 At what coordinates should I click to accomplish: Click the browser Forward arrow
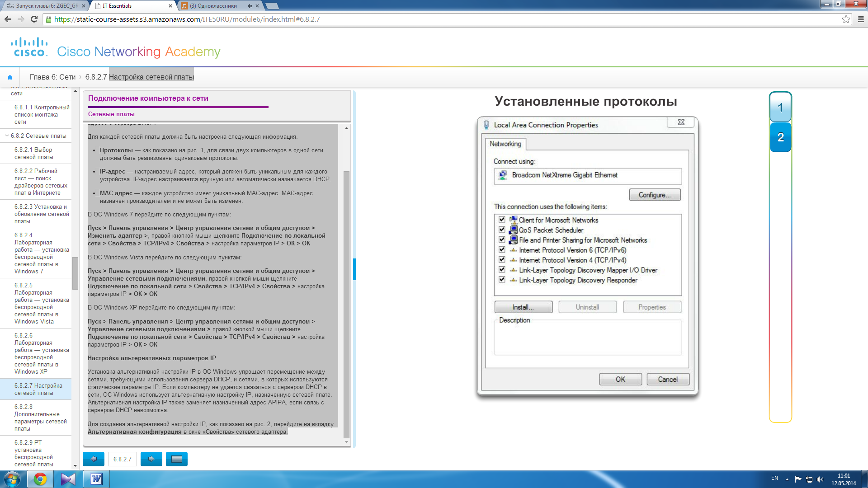(21, 19)
